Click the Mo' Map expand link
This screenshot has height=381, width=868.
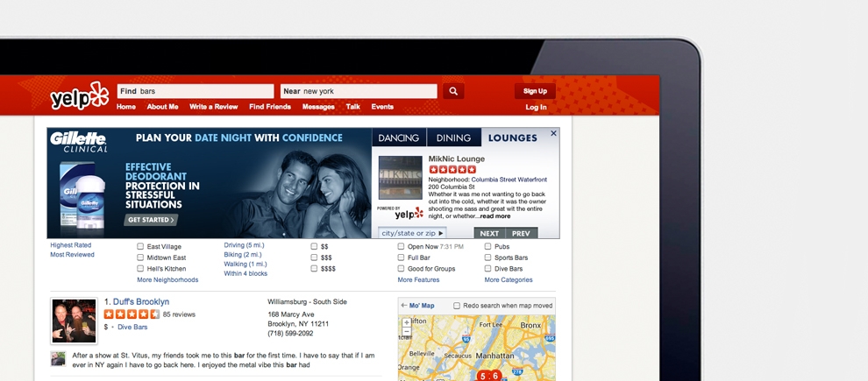pos(418,306)
